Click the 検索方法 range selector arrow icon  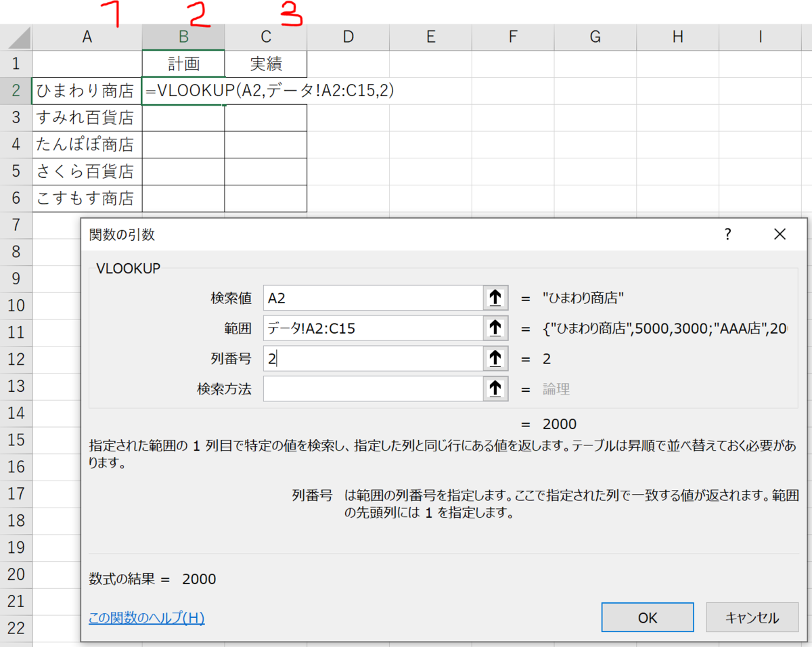coord(495,388)
